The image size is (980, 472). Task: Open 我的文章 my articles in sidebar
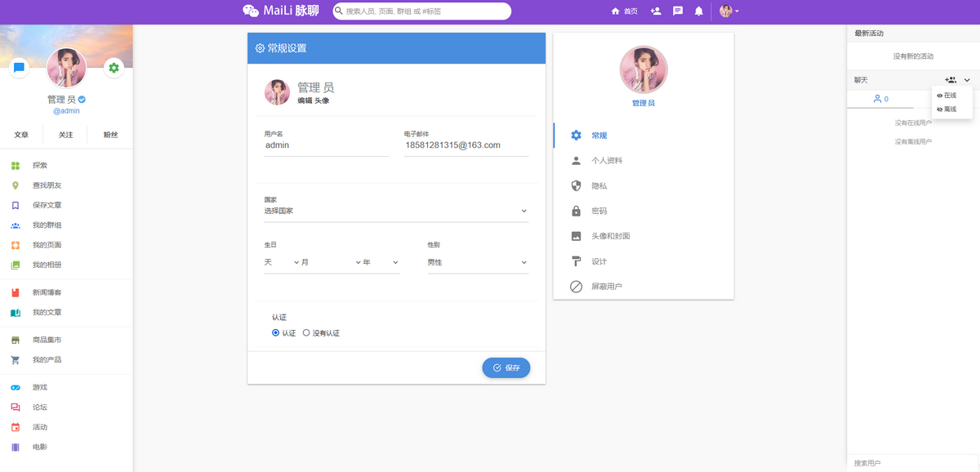[66, 313]
